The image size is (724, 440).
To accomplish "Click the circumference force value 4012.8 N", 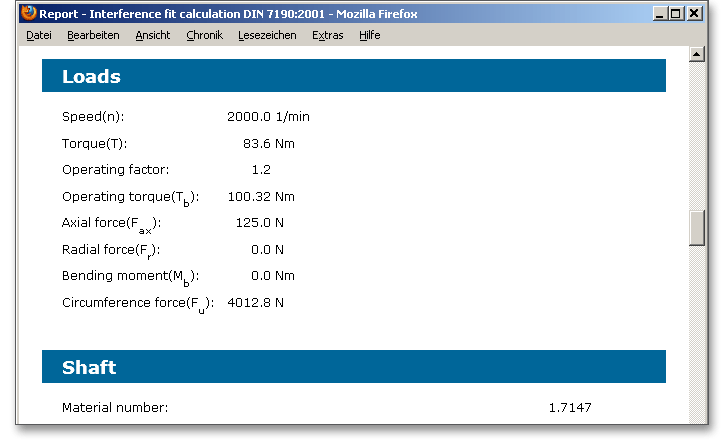I will pos(255,302).
